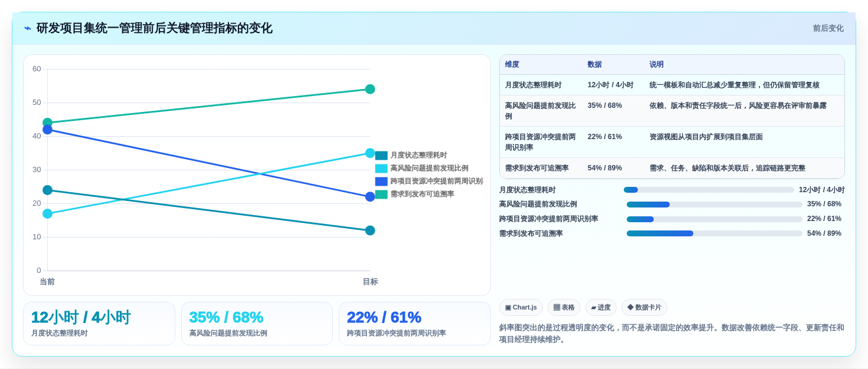This screenshot has height=369, width=868.
Task: Click progress value 35% / 68%
Action: pyautogui.click(x=824, y=204)
